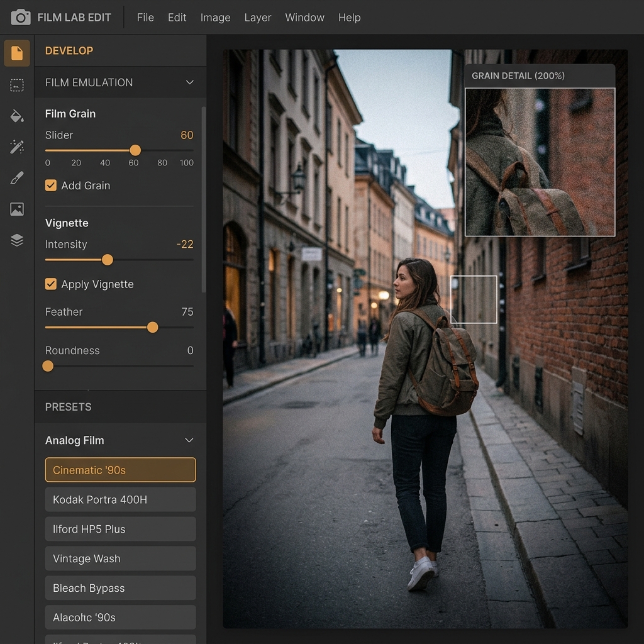
Task: Pick the brush tool from the sidebar
Action: pos(16,177)
